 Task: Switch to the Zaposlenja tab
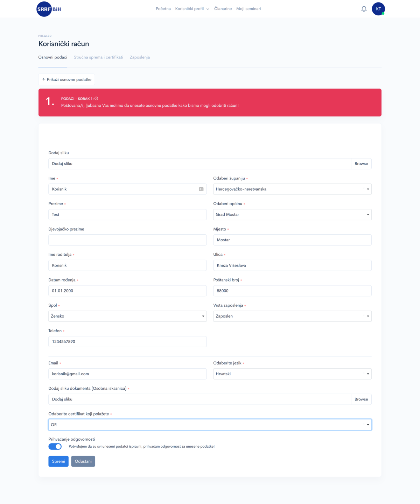[x=140, y=57]
